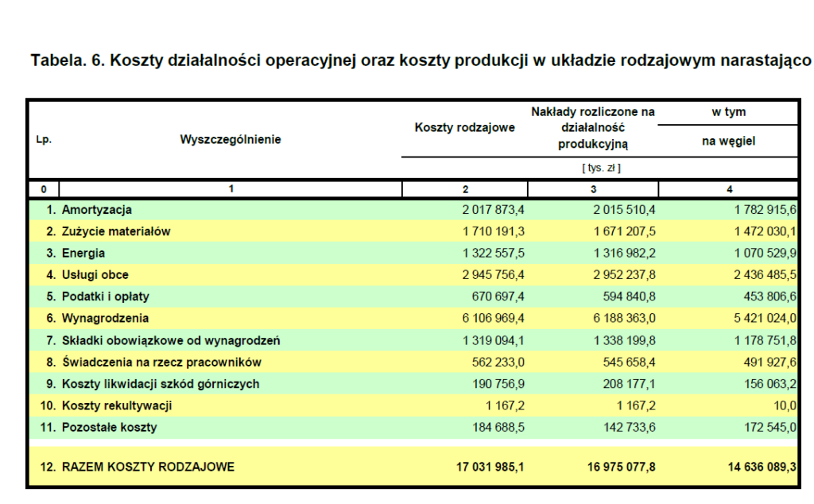Click the value 491 927,6

[x=769, y=362]
